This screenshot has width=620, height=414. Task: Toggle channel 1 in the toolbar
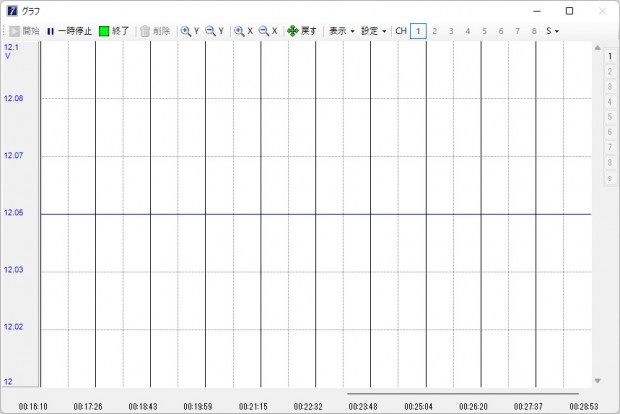point(418,31)
